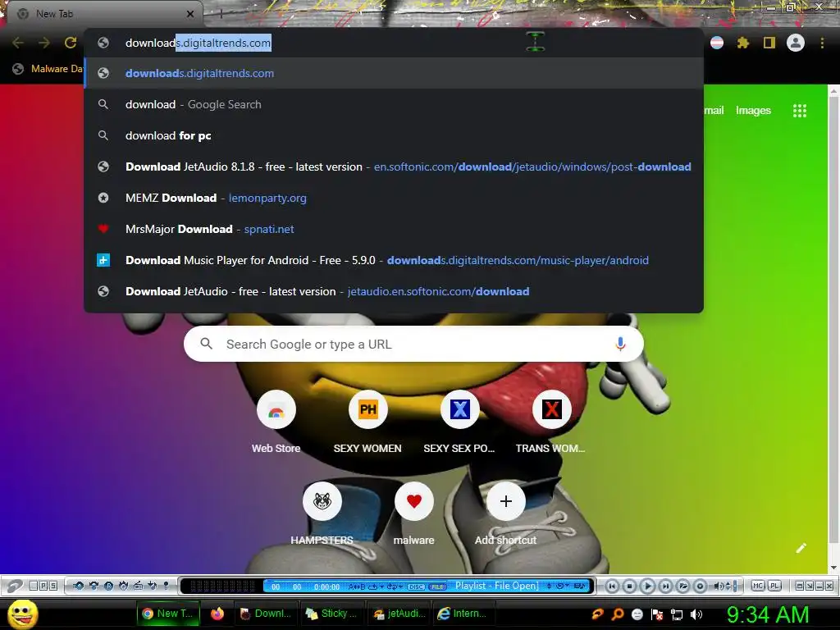Open the jetAudio disc burning flame icon

click(123, 586)
